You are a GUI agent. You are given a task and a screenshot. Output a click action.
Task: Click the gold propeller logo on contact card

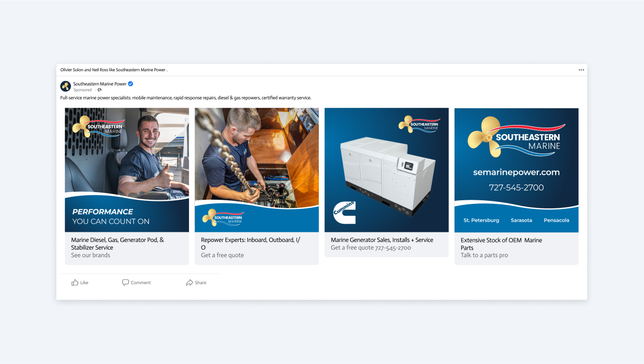485,137
